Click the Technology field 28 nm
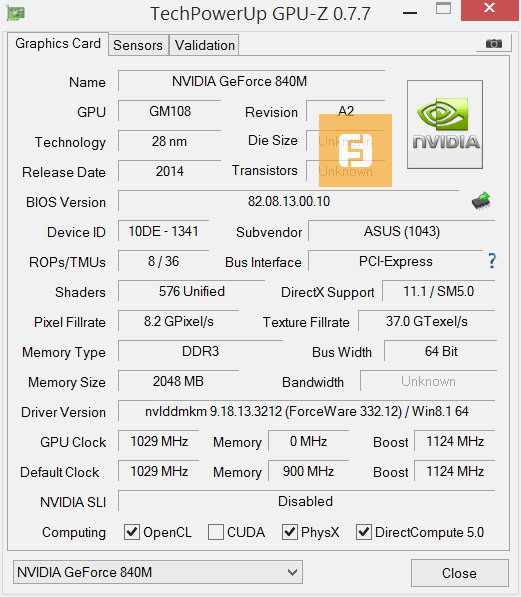 click(170, 141)
